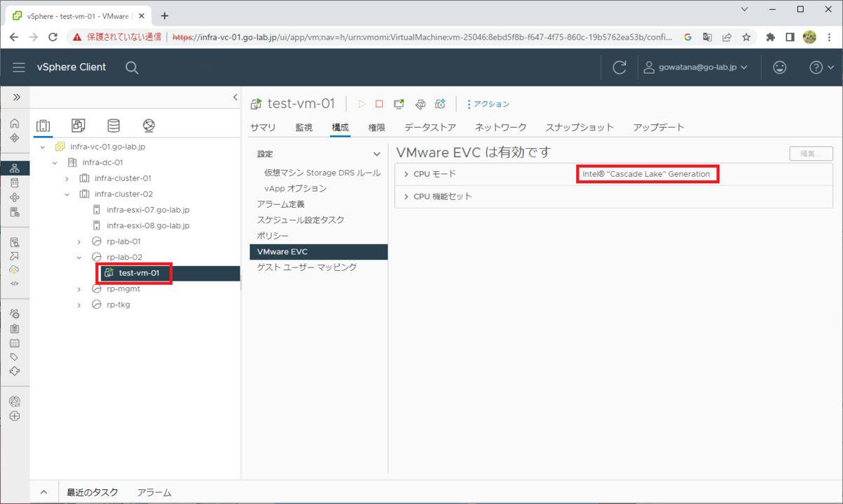Screen dimensions: 843x504
Task: Collapse the rp-lab-02 resource pool
Action: 79,257
